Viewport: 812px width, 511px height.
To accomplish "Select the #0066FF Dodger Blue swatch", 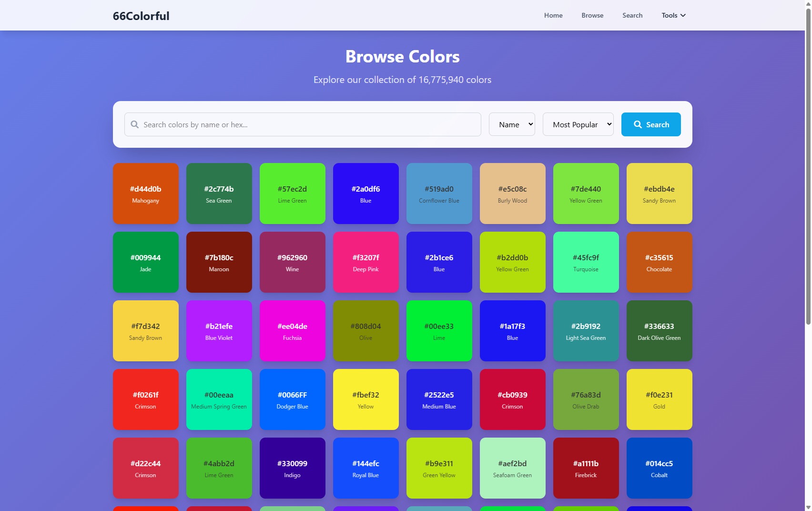I will point(293,399).
